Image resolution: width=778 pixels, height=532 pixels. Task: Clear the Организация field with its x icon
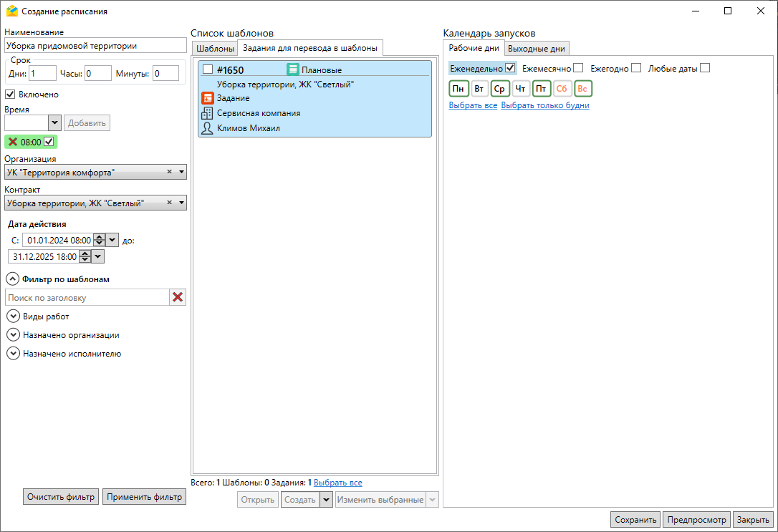point(170,172)
